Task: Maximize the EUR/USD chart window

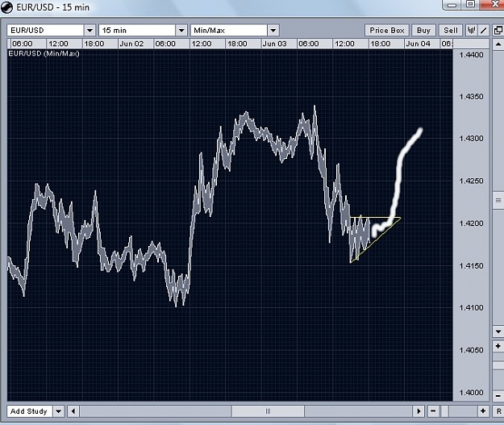Action: click(470, 4)
